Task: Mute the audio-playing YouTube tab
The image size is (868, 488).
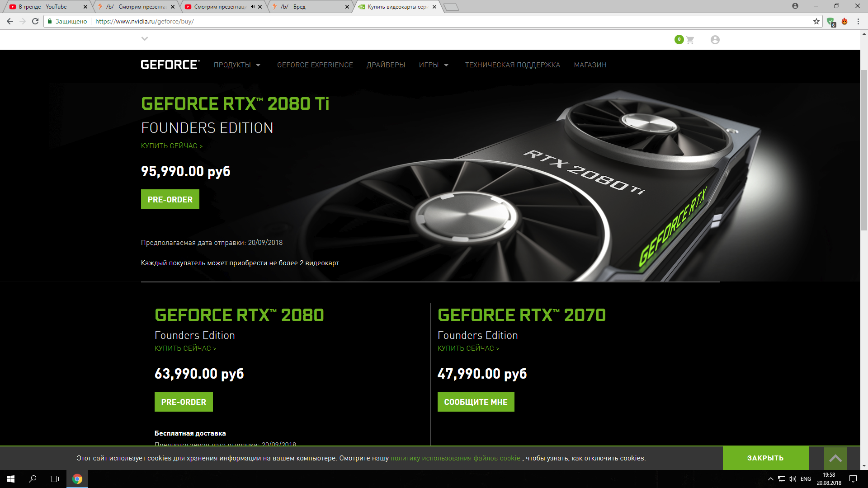Action: coord(252,7)
